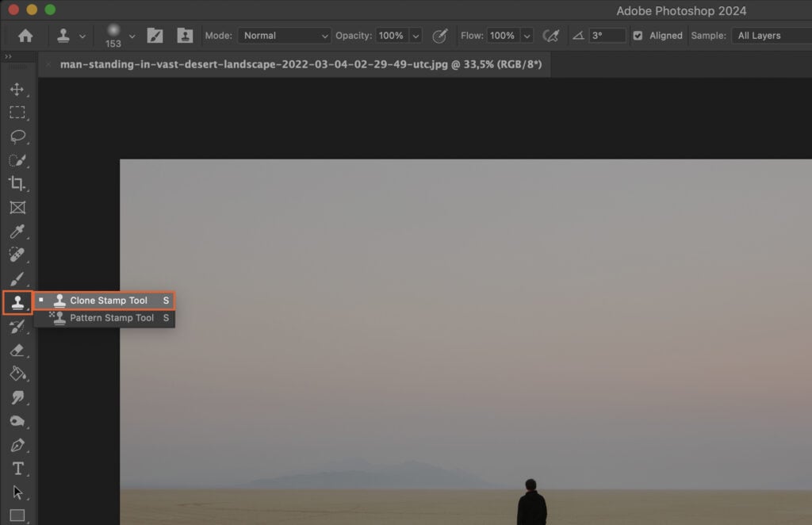
Task: Select the Horizontal Type tool
Action: [17, 469]
